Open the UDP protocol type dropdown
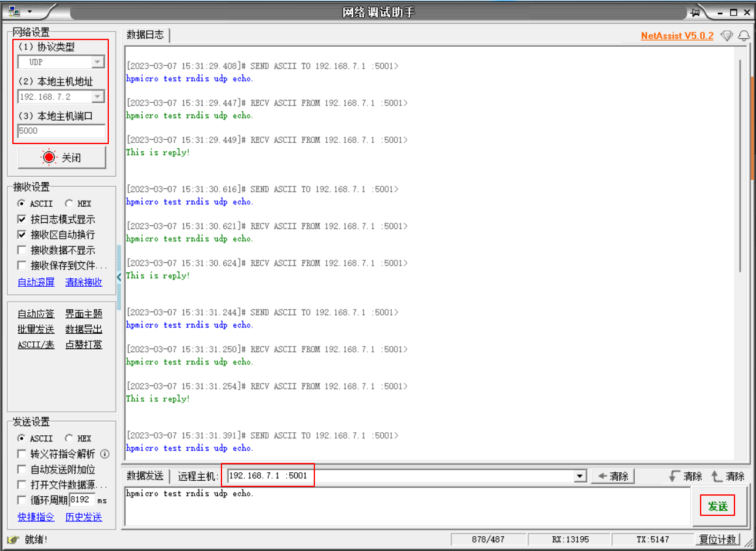The width and height of the screenshot is (756, 551). pos(98,62)
